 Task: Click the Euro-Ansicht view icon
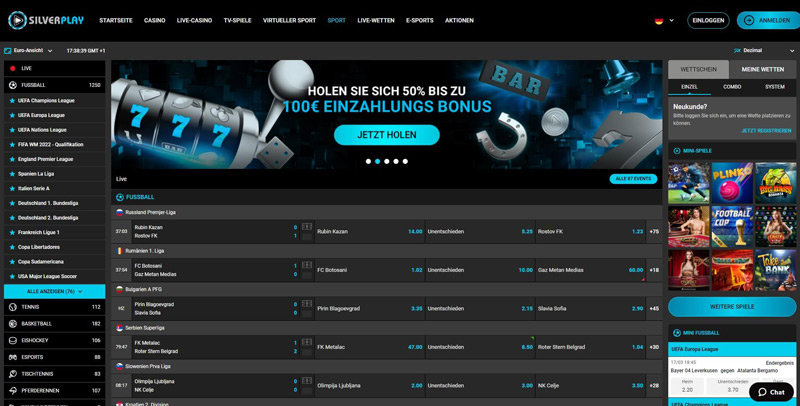8,51
